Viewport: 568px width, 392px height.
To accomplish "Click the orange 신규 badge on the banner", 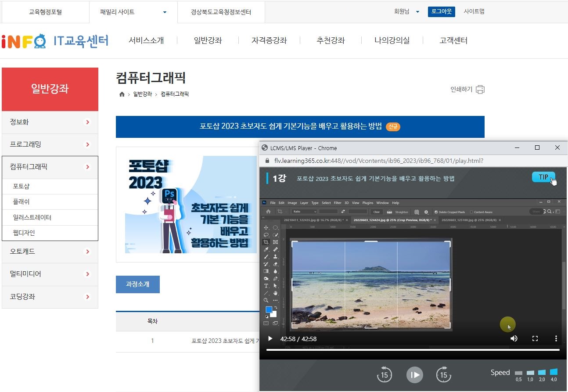I will click(x=393, y=127).
